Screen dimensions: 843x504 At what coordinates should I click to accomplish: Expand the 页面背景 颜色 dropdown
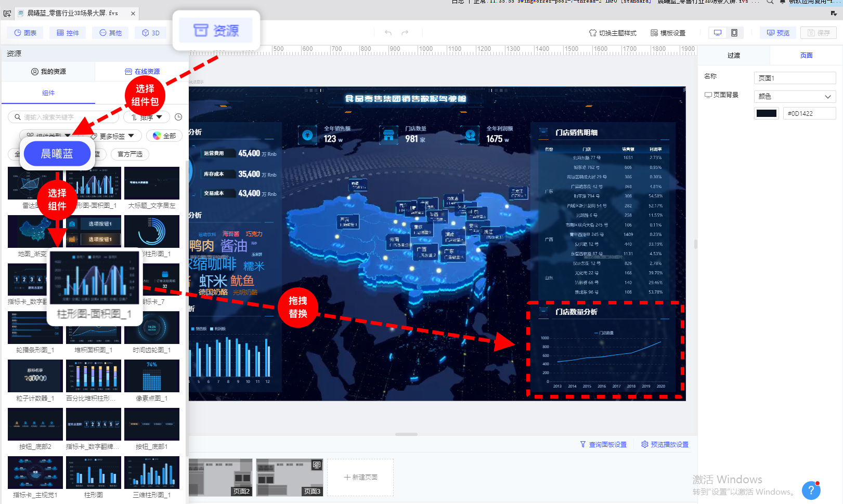click(795, 96)
